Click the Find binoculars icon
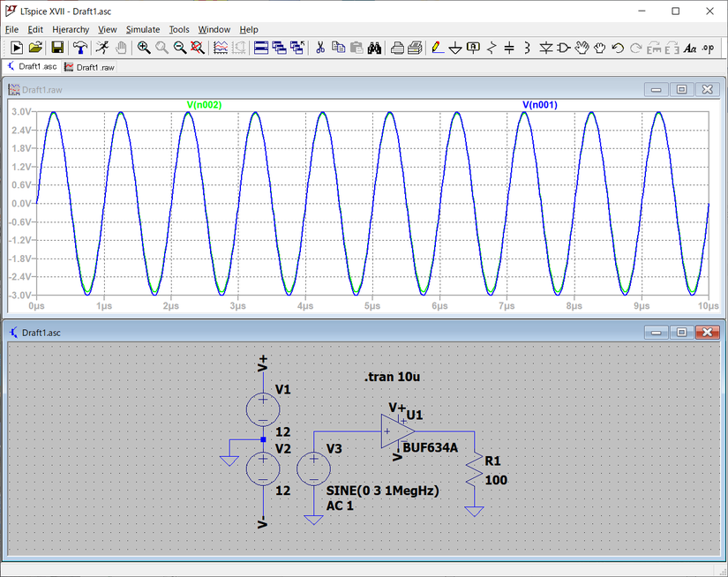728x577 pixels. (x=374, y=48)
